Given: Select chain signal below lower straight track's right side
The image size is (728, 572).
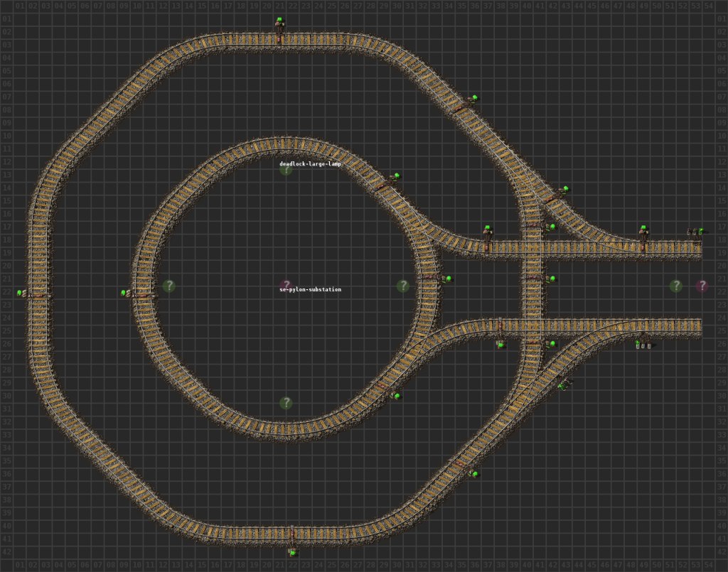Looking at the screenshot, I should tap(643, 345).
